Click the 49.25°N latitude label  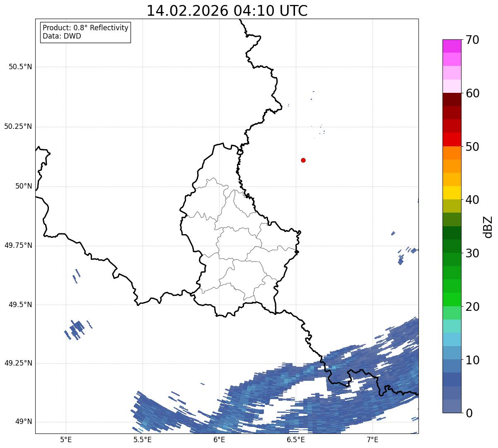pyautogui.click(x=18, y=363)
